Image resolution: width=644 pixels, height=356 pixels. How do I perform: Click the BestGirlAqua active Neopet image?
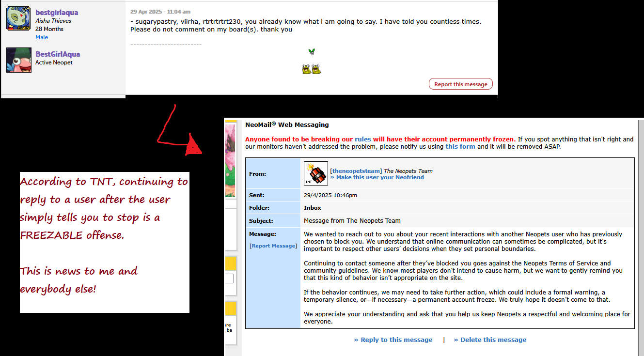(19, 60)
